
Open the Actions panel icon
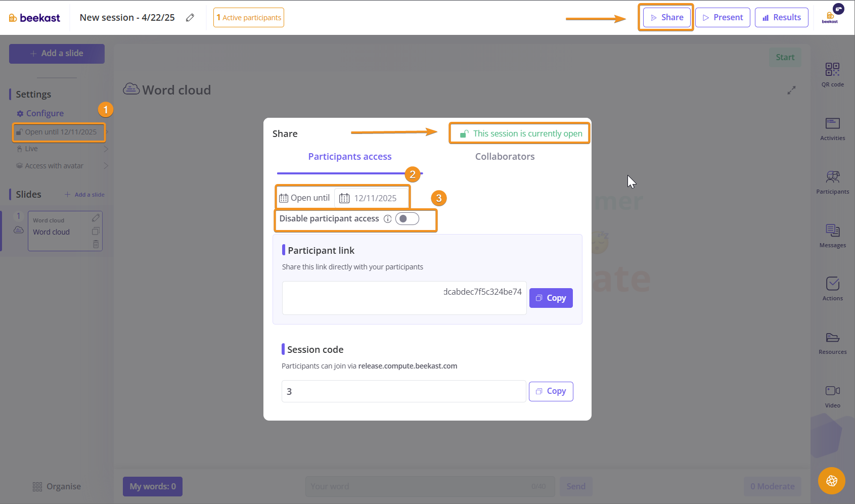pyautogui.click(x=832, y=289)
